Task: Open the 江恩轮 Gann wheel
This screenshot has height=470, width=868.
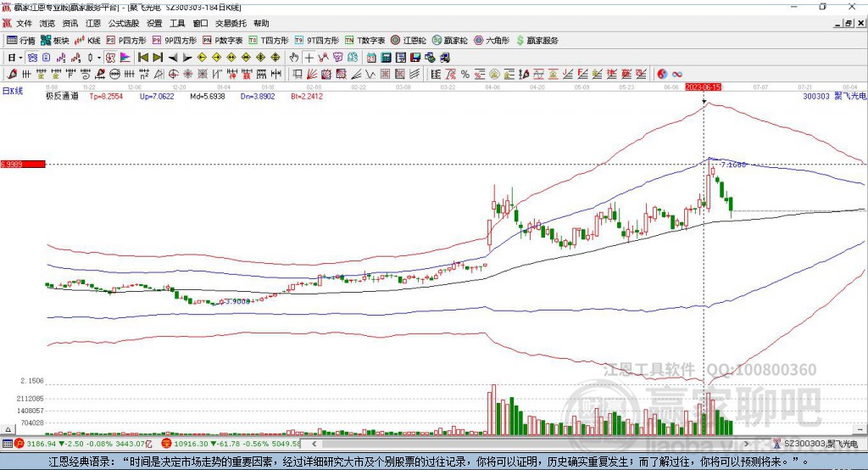Action: point(409,41)
